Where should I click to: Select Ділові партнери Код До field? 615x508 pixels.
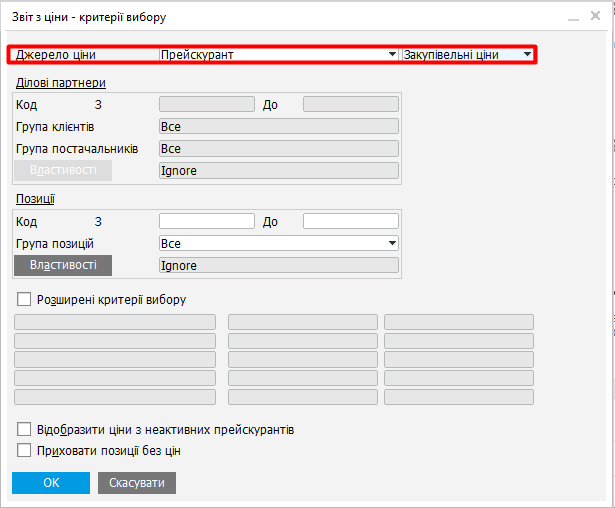click(350, 103)
